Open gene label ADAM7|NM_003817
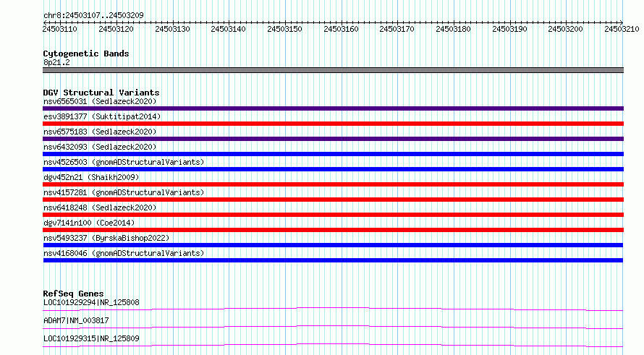The height and width of the screenshot is (355, 644). tap(76, 320)
